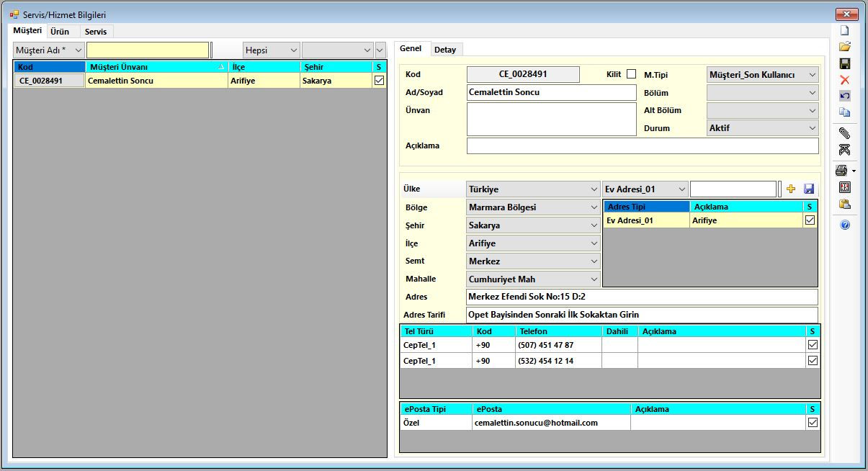Toggle the S checkbox for Ev Adresi_01 row

(x=810, y=220)
